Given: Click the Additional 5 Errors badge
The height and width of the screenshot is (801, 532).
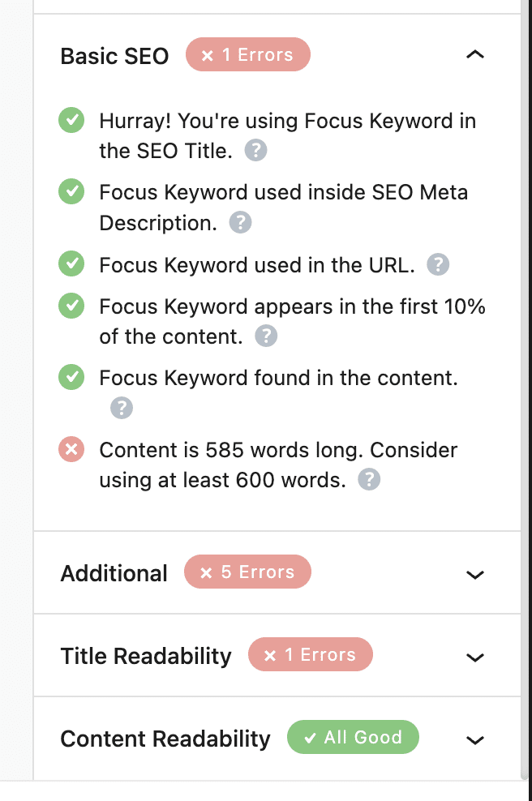Looking at the screenshot, I should pyautogui.click(x=247, y=572).
